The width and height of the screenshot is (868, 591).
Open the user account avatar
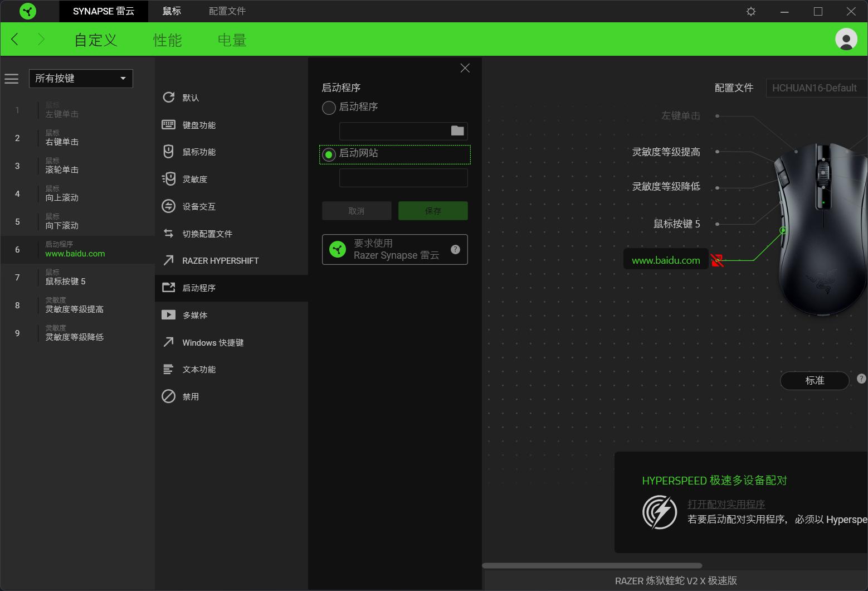coord(846,39)
